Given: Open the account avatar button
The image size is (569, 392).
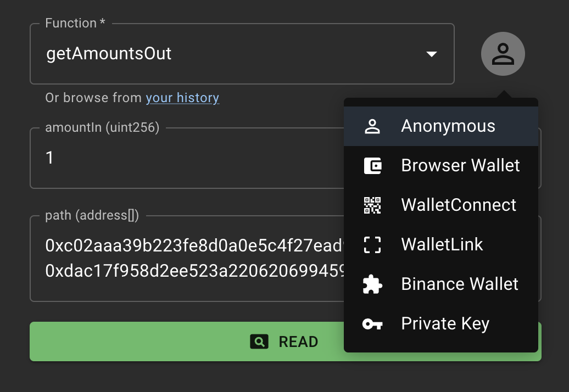Looking at the screenshot, I should tap(503, 54).
